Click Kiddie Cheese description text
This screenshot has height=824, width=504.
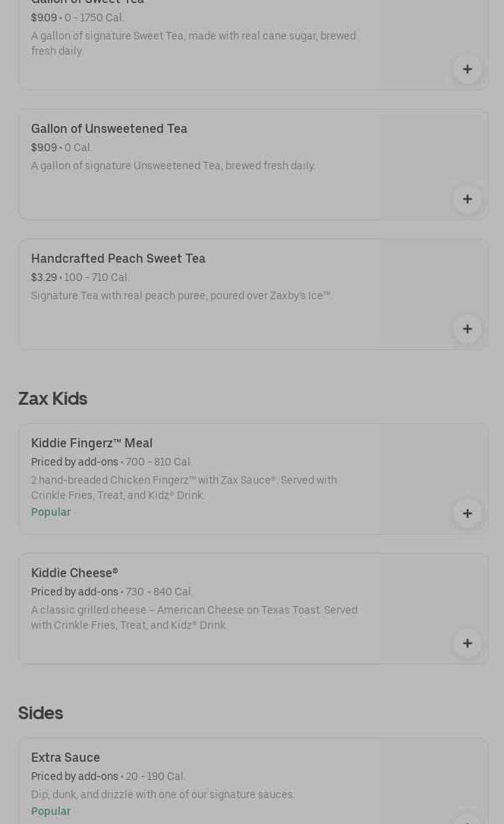(x=194, y=617)
